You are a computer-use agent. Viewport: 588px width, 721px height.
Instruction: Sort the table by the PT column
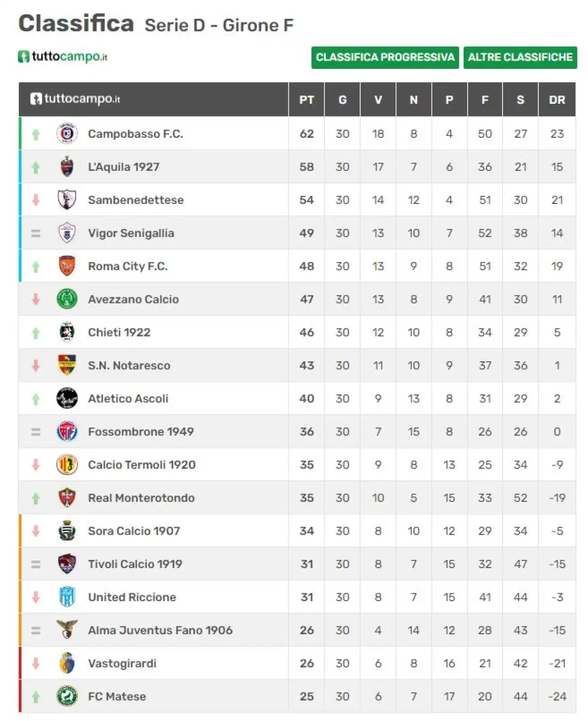tap(306, 100)
